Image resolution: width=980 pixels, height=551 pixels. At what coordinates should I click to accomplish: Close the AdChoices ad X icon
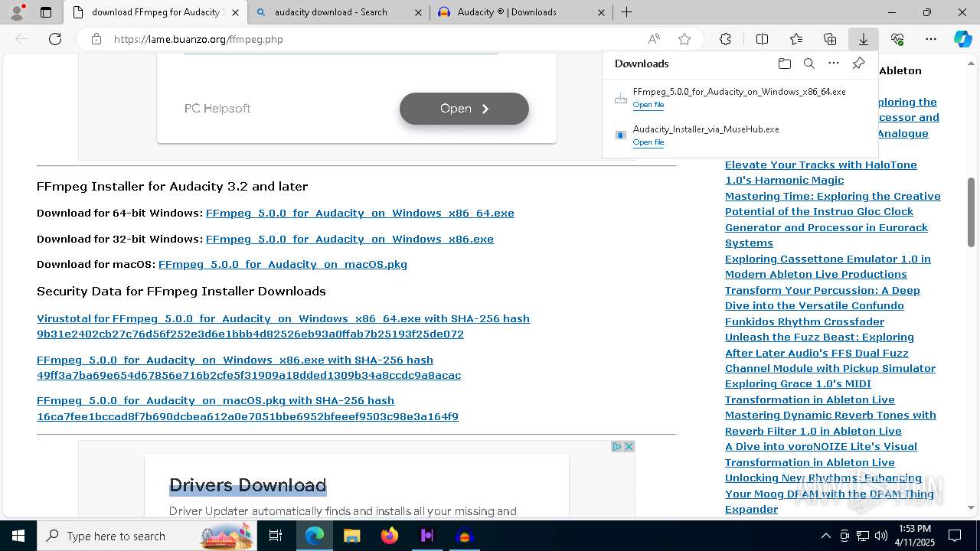pyautogui.click(x=629, y=446)
